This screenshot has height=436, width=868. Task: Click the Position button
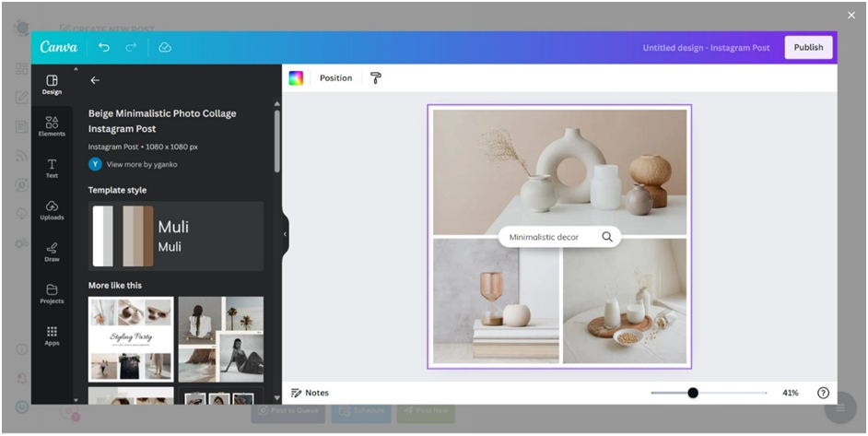coord(336,78)
